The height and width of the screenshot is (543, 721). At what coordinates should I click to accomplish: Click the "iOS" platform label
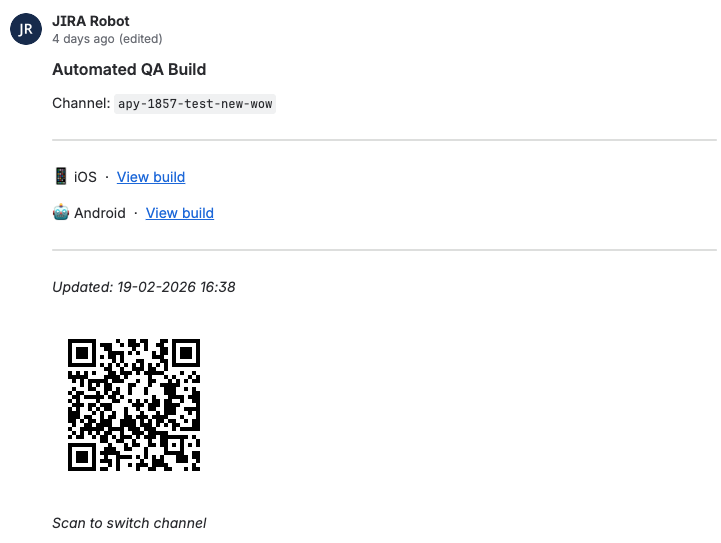(x=86, y=177)
